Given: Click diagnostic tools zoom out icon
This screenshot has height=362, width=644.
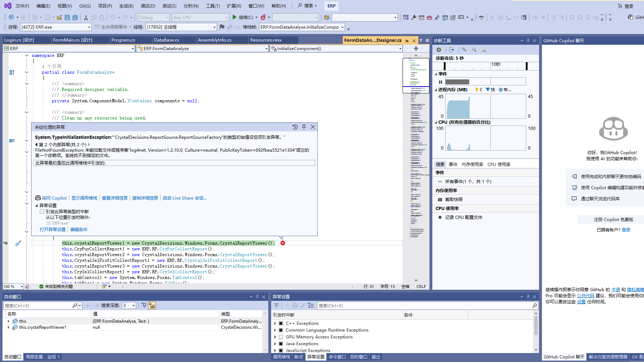Looking at the screenshot, I should (474, 50).
